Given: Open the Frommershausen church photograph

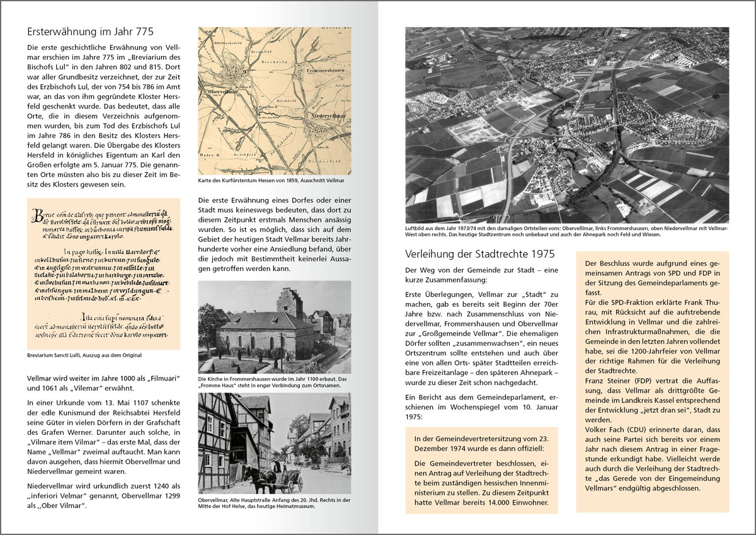Looking at the screenshot, I should click(x=275, y=327).
